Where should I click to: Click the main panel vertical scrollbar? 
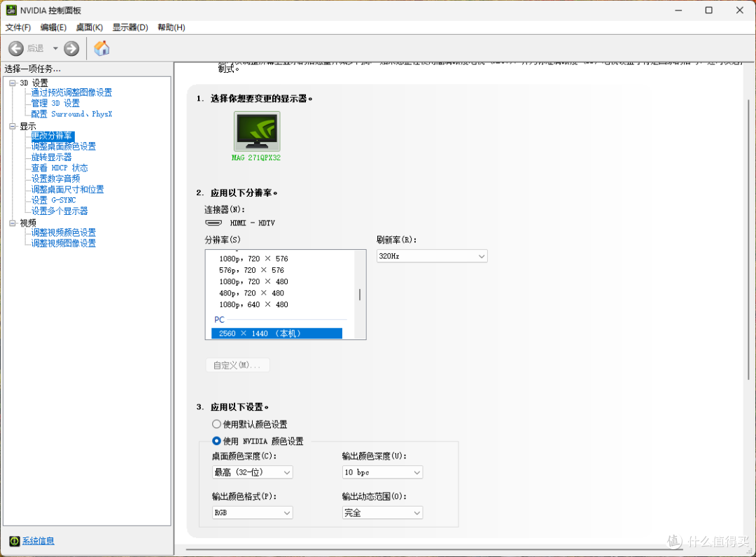point(749,239)
